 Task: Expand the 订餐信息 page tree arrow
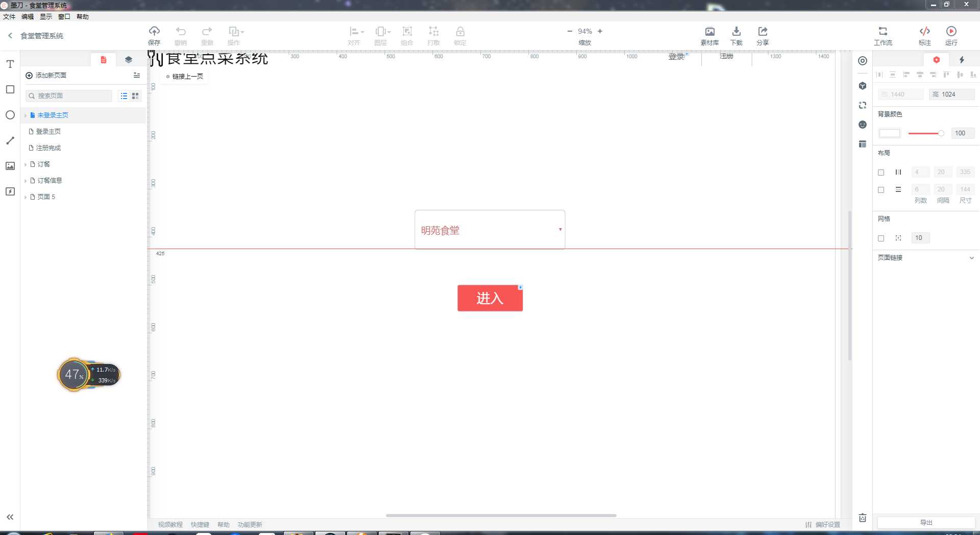(x=26, y=181)
